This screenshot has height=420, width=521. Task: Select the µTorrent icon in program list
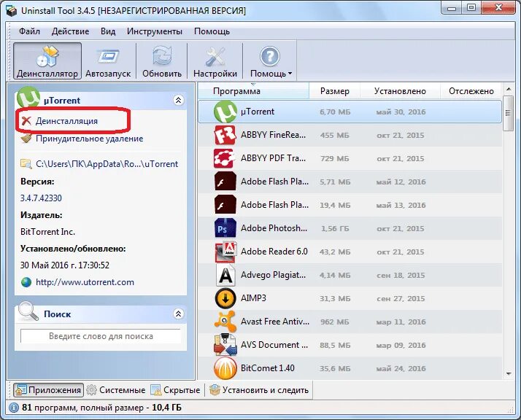click(225, 112)
